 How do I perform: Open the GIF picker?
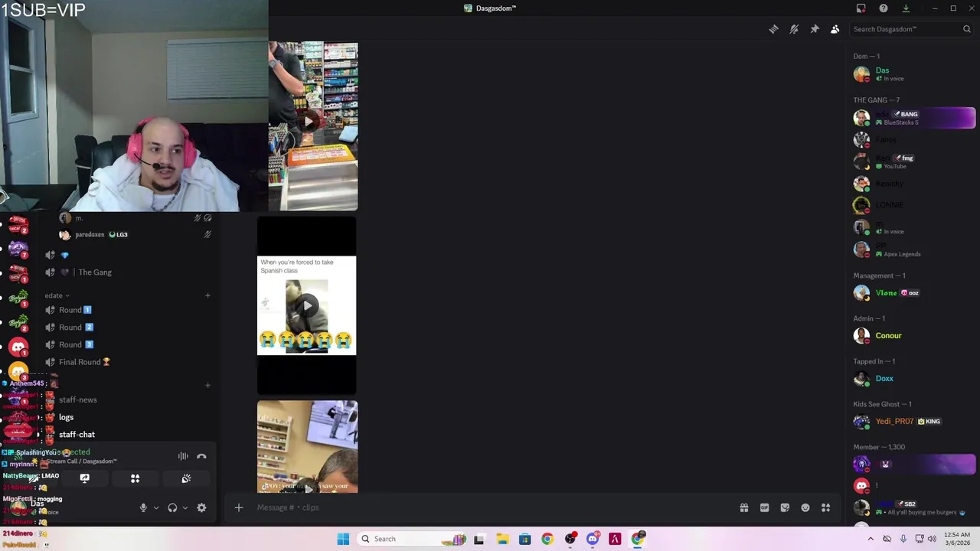764,507
